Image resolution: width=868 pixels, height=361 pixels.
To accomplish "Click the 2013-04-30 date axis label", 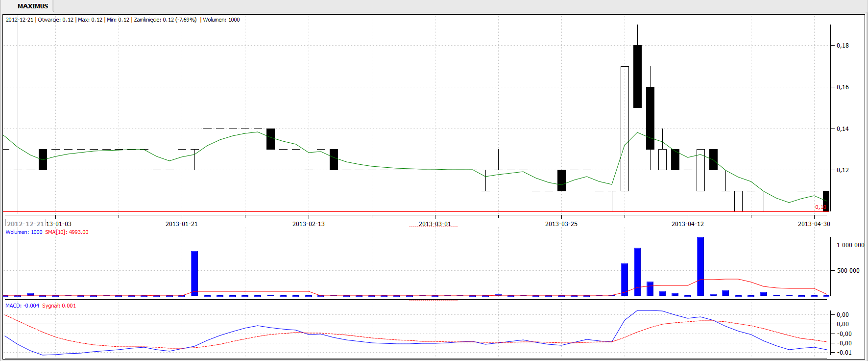I will tap(814, 224).
